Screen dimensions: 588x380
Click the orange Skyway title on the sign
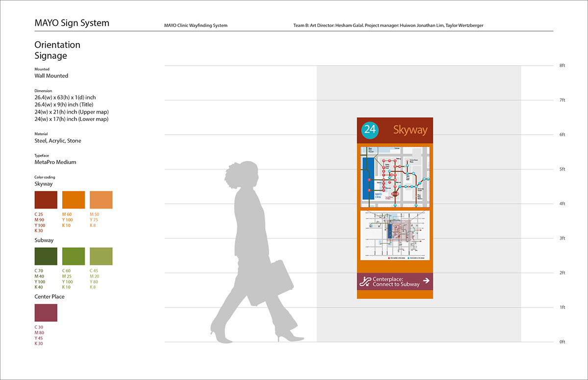(410, 130)
